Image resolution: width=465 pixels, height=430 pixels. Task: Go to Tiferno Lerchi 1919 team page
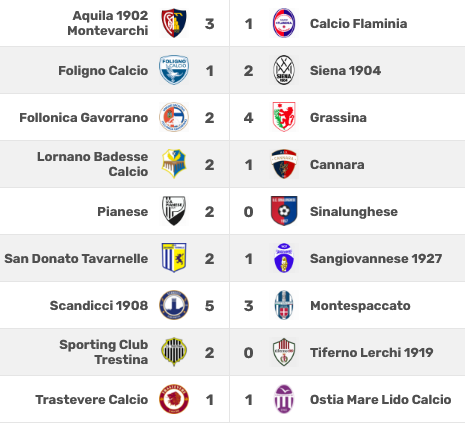[x=371, y=353]
